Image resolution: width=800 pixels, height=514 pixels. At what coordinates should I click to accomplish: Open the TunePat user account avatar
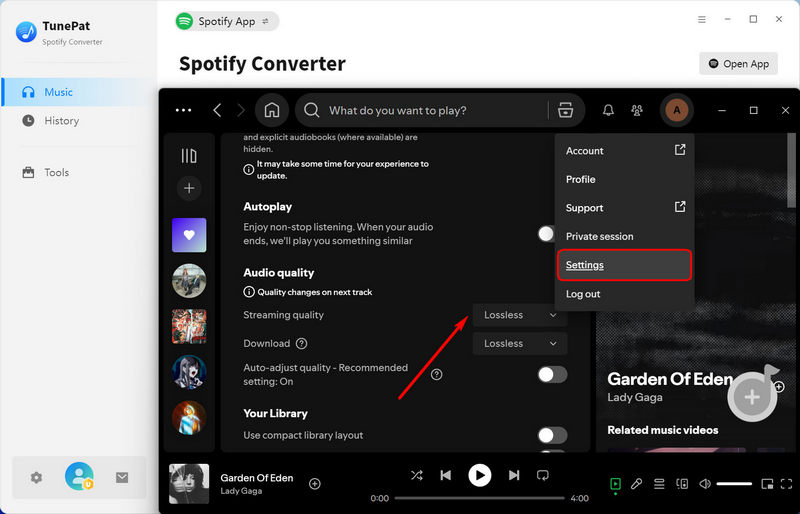tap(79, 476)
